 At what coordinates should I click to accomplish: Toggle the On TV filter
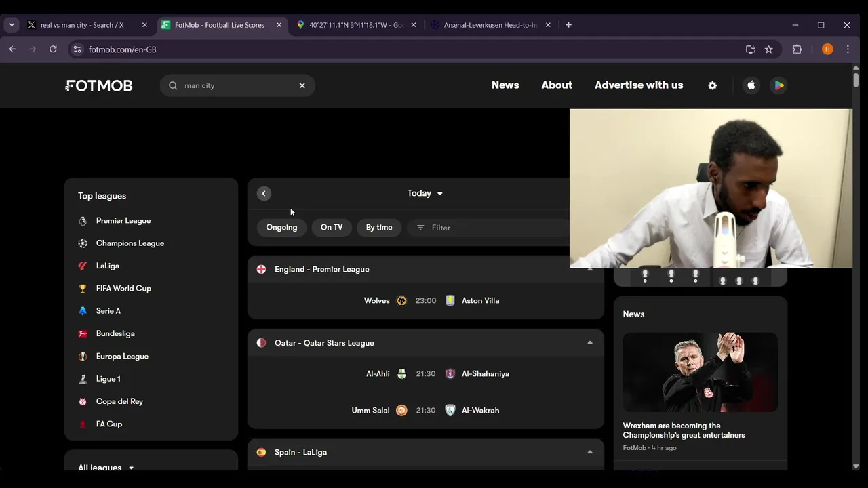tap(332, 228)
